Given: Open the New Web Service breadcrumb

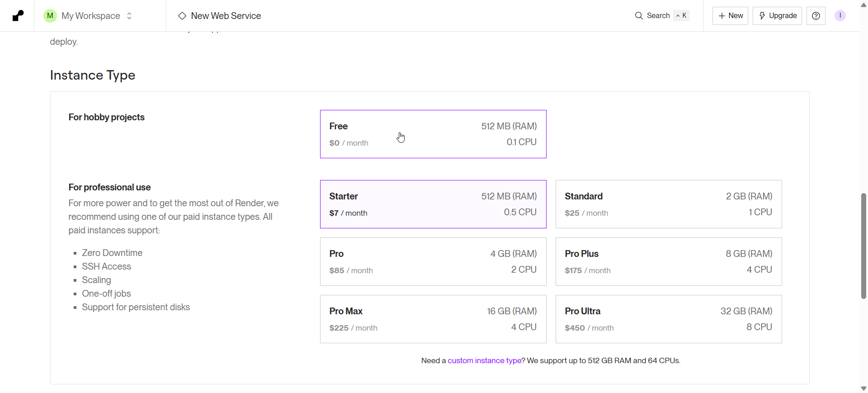Looking at the screenshot, I should [x=226, y=16].
